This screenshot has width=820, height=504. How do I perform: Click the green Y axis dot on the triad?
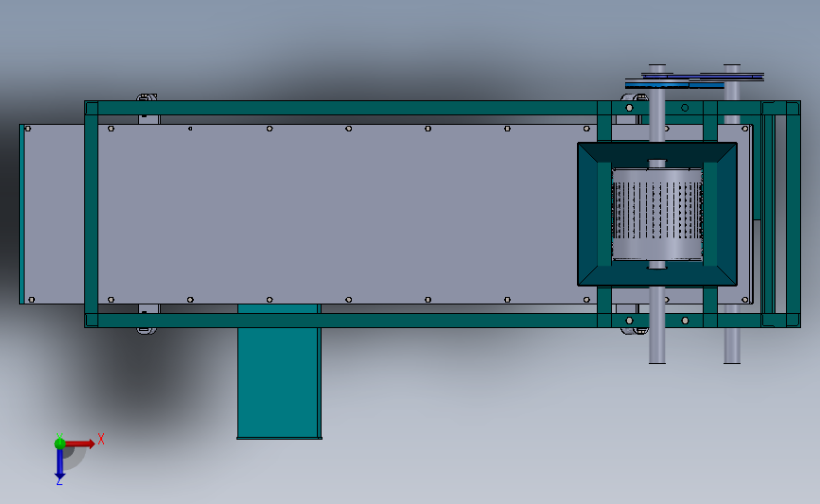tap(60, 443)
